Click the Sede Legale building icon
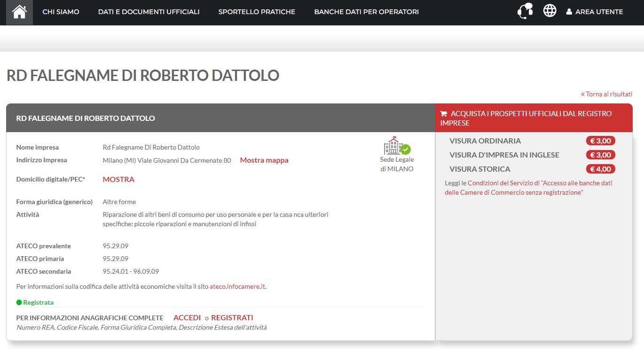 coord(394,146)
